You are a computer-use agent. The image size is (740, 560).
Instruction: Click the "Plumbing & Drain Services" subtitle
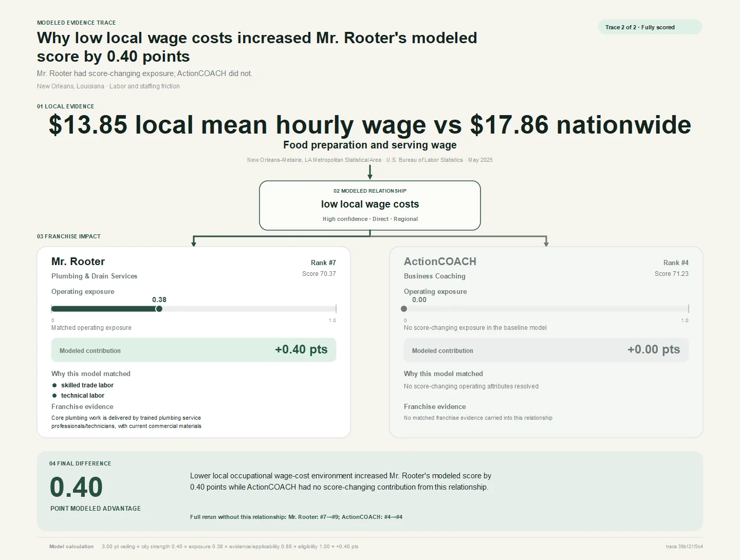click(95, 276)
